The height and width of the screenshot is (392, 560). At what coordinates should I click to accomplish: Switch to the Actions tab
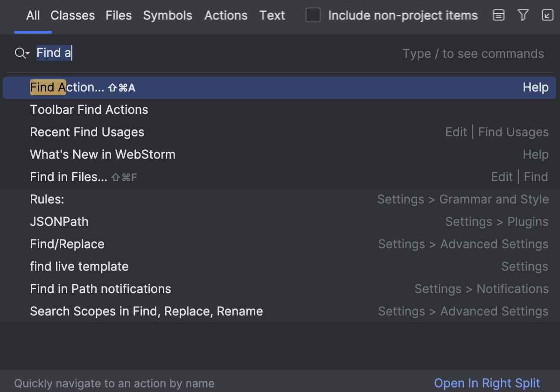click(x=226, y=15)
